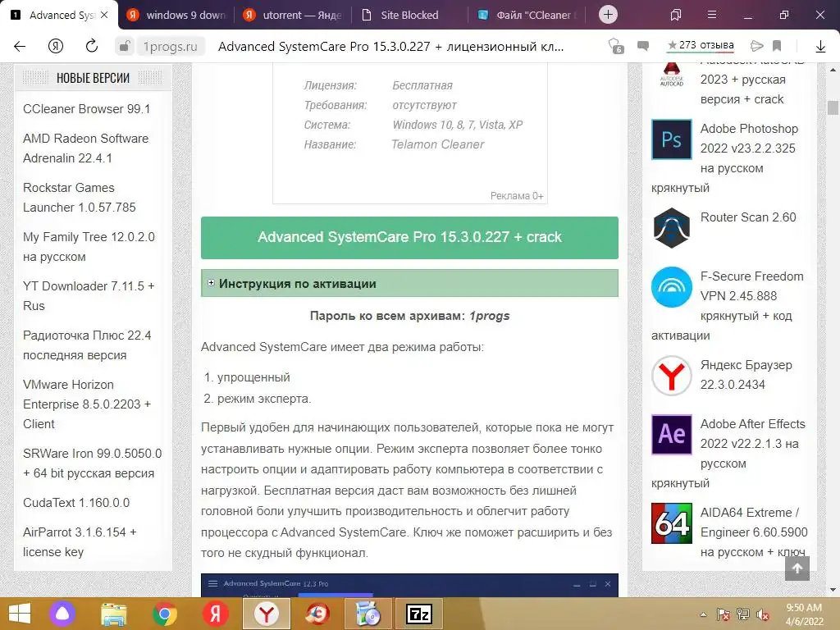This screenshot has width=840, height=630.
Task: Open Радиоточка Плюс 22.4 link
Action: coord(87,345)
